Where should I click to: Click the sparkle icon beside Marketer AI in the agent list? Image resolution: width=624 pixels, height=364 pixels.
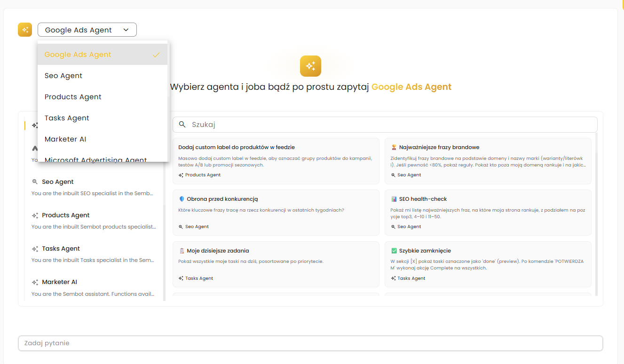35,282
